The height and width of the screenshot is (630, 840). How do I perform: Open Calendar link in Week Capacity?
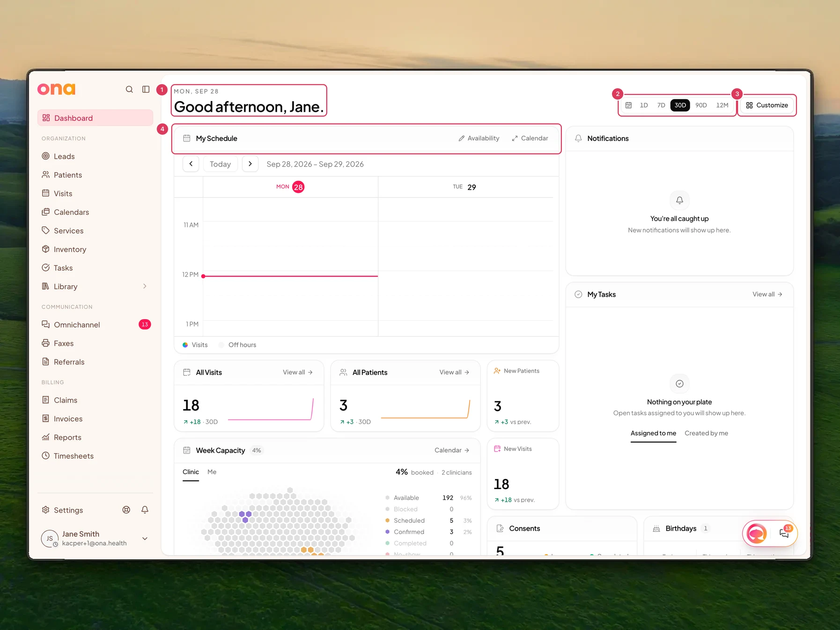coord(452,450)
